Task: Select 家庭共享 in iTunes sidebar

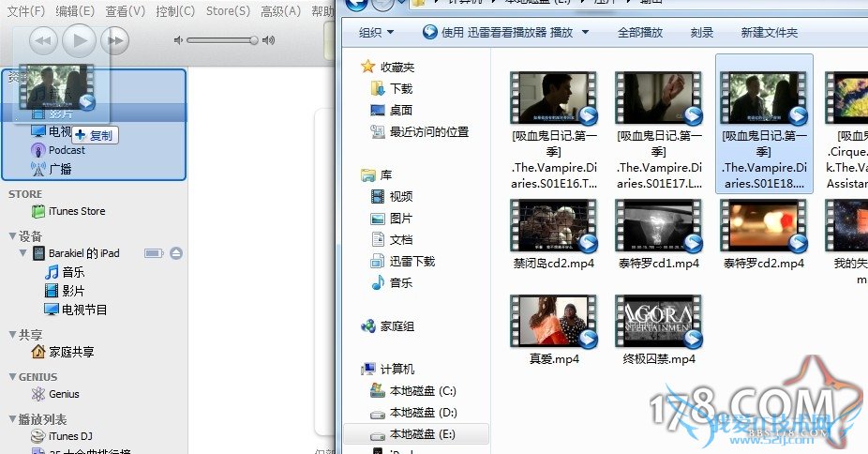Action: (62, 352)
